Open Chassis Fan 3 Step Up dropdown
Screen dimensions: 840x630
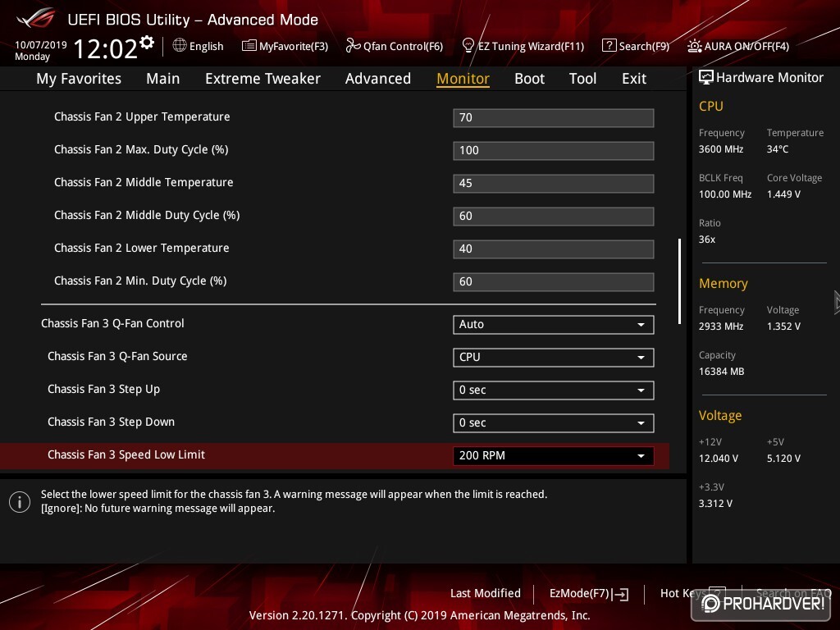pos(554,390)
